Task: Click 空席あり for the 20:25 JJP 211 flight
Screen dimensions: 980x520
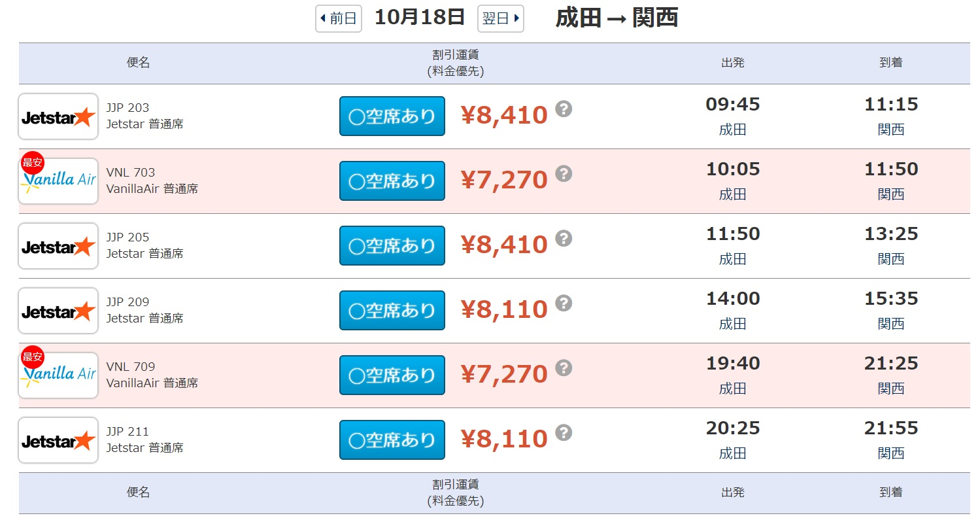Action: pyautogui.click(x=392, y=440)
